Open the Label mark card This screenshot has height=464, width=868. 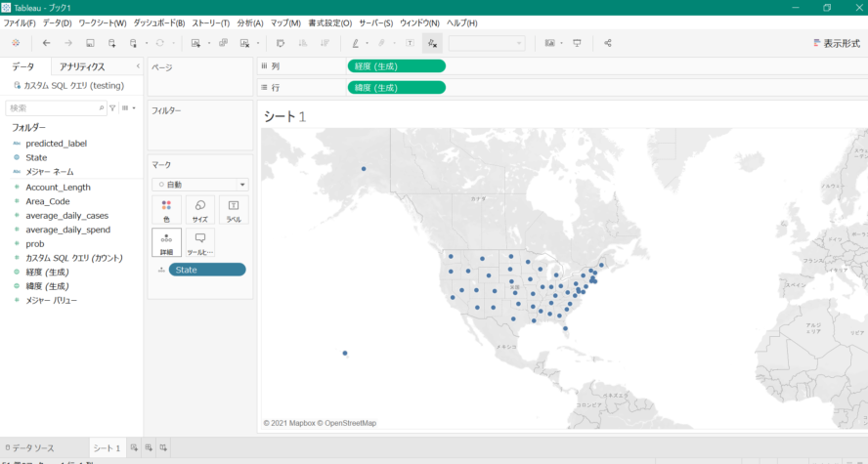coord(234,211)
